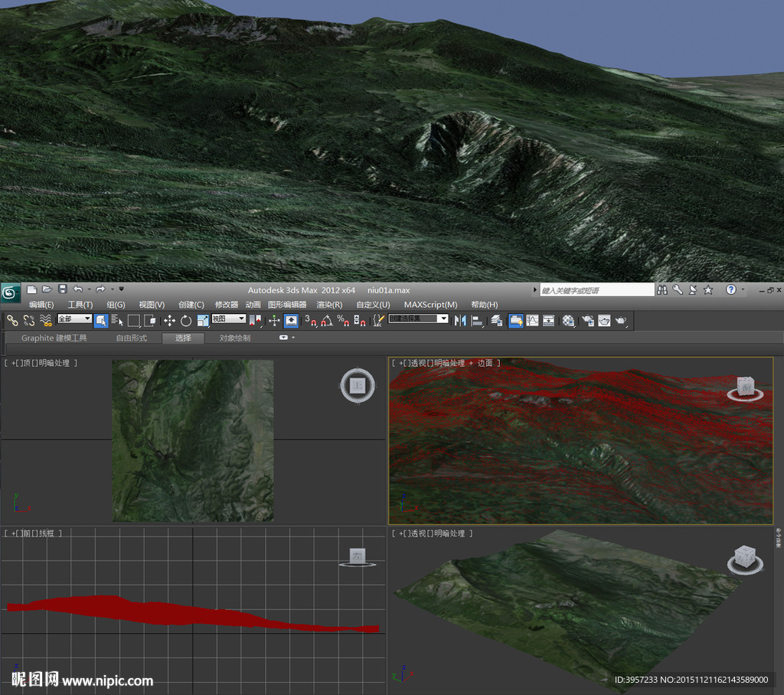Open the 全部 selection filter dropdown
The image size is (784, 695).
(x=74, y=319)
